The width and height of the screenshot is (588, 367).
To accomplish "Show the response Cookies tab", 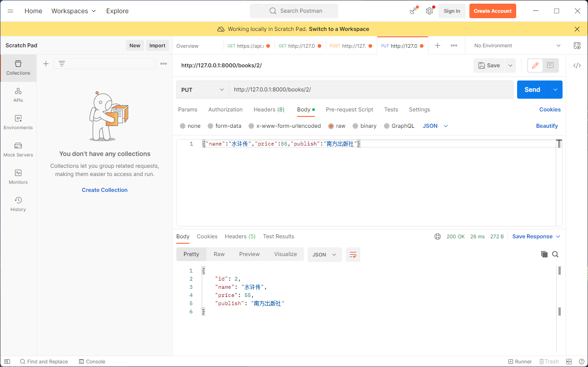I will 207,236.
